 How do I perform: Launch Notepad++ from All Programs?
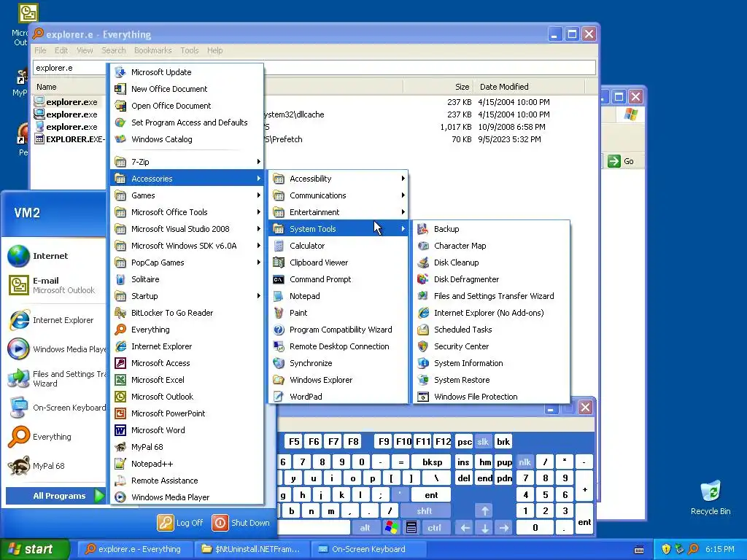187,464
